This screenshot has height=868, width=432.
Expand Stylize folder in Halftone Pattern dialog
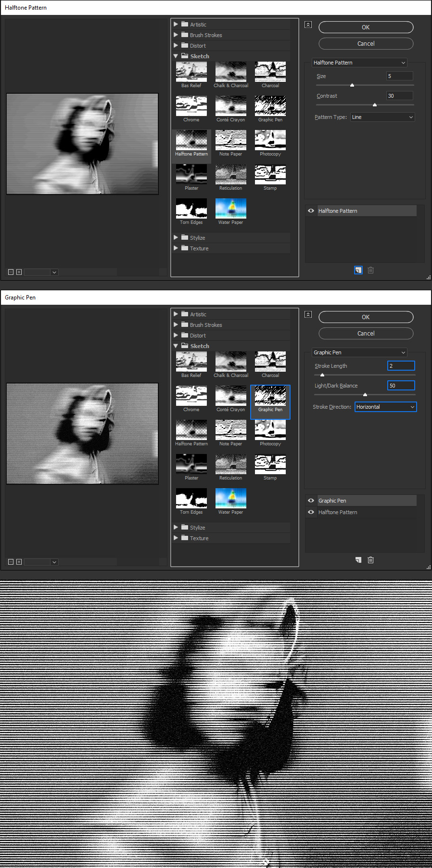pos(176,237)
